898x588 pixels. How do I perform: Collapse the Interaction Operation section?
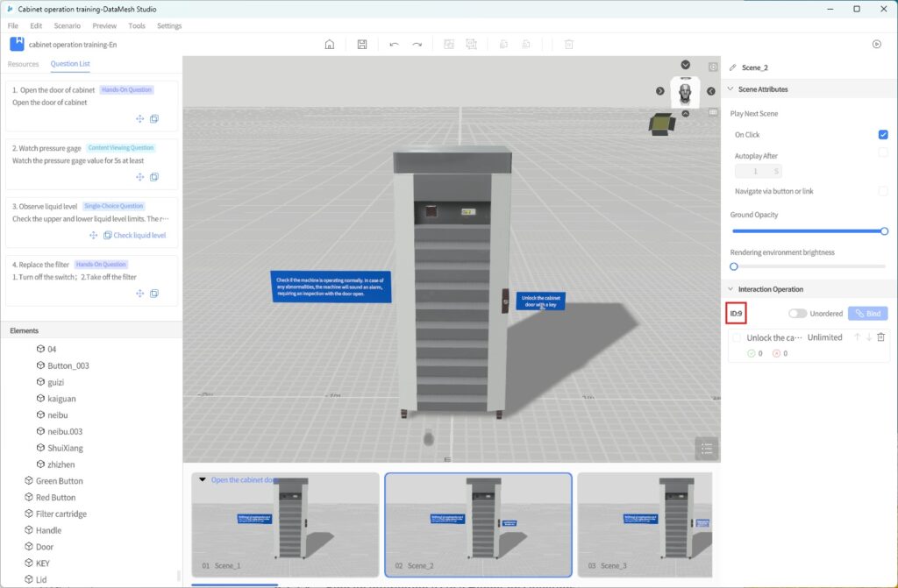[x=731, y=289]
